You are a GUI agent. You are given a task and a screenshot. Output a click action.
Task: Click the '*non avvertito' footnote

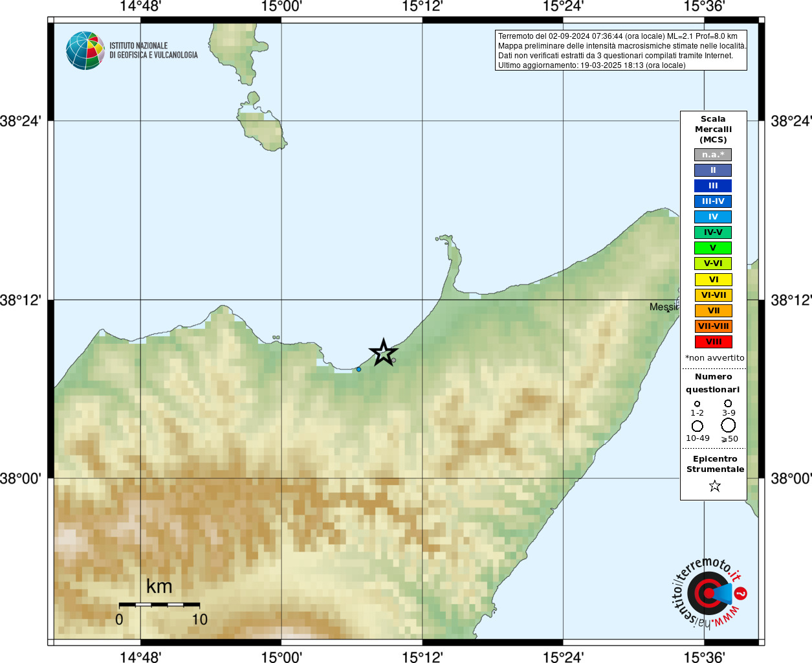[714, 358]
